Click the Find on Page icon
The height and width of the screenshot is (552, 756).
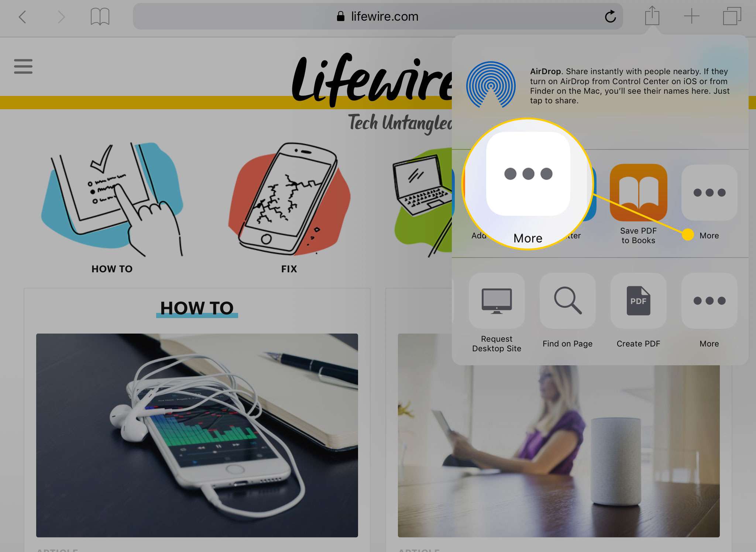coord(568,300)
